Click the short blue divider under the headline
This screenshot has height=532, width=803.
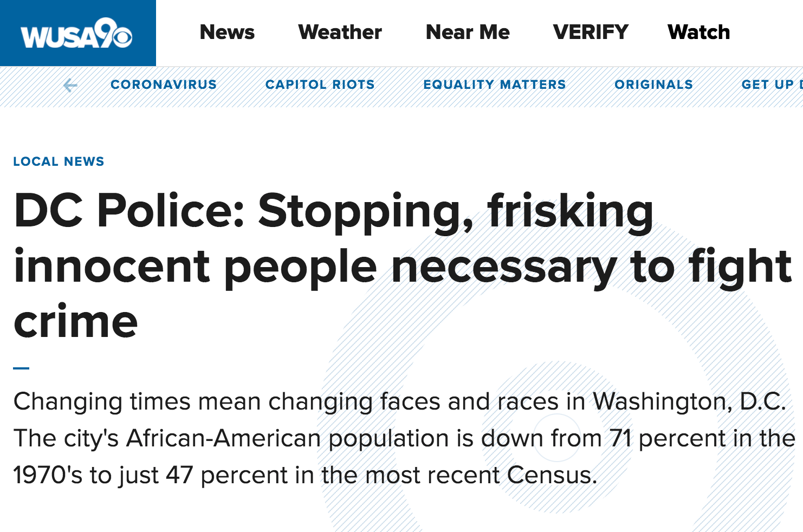pyautogui.click(x=21, y=368)
